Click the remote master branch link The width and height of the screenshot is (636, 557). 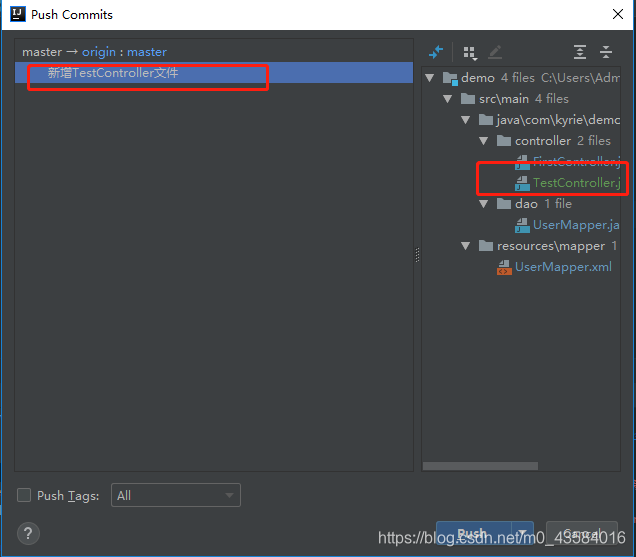pyautogui.click(x=147, y=52)
